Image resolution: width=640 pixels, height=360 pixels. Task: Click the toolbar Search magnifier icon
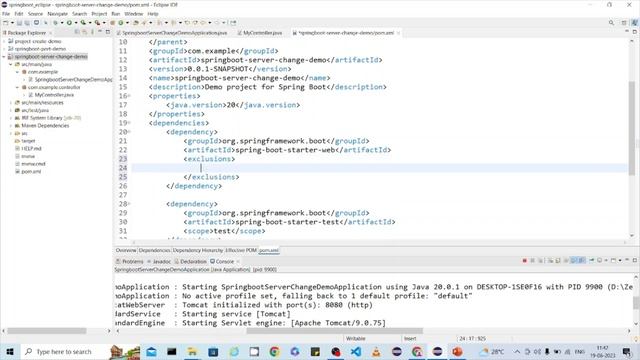click(x=611, y=23)
